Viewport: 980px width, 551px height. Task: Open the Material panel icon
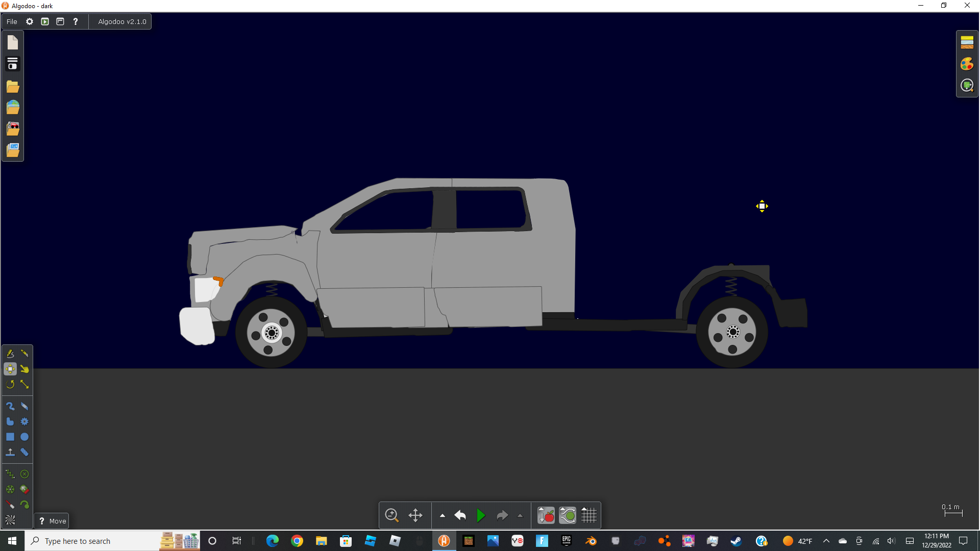pyautogui.click(x=967, y=42)
